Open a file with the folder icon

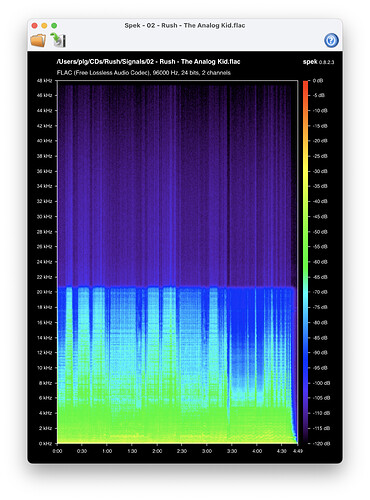pos(38,40)
